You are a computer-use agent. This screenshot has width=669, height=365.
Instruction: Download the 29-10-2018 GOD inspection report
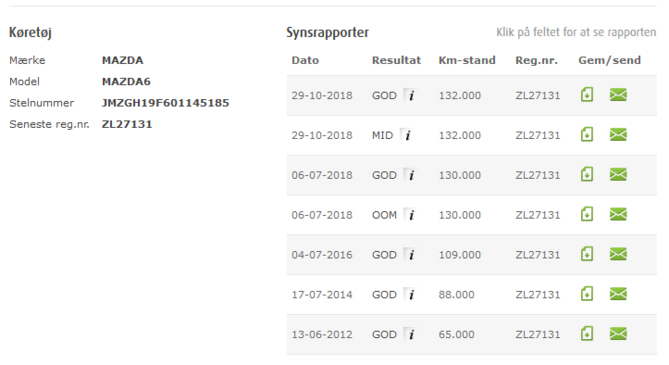(x=587, y=95)
